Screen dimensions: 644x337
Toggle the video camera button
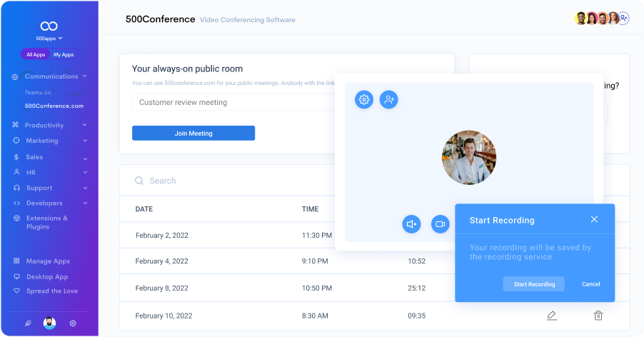click(441, 224)
